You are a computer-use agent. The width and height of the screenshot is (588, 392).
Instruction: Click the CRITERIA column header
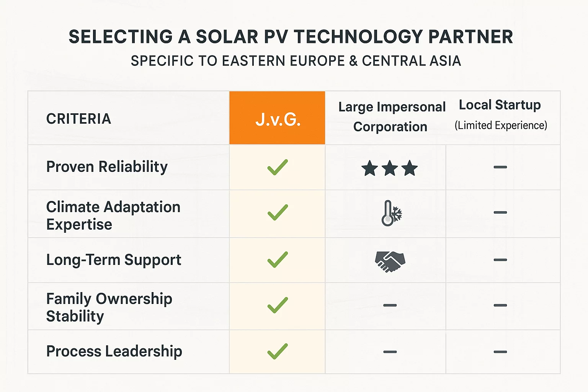tap(79, 119)
